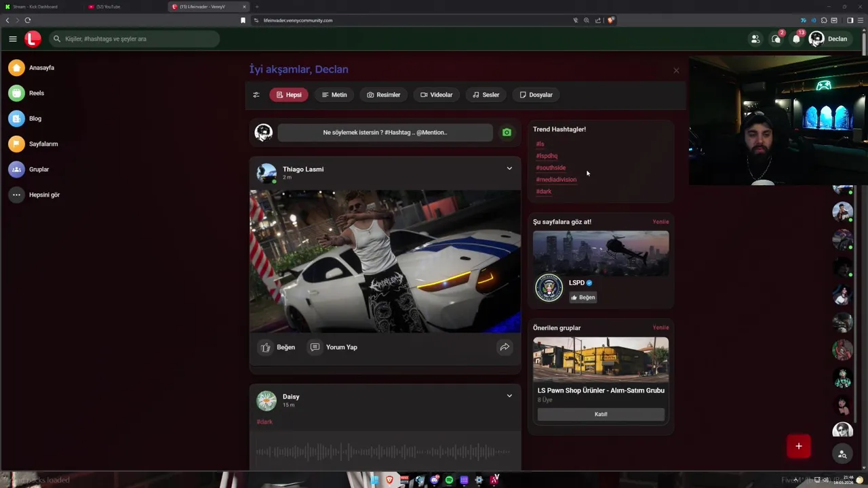Open the friends icon in the header
The height and width of the screenshot is (488, 868).
point(755,39)
